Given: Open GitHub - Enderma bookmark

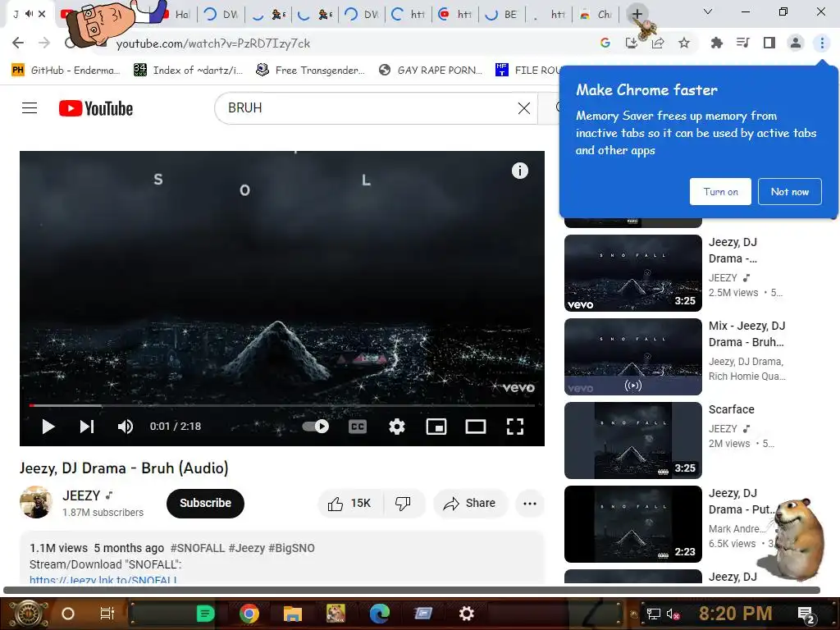Looking at the screenshot, I should [67, 71].
